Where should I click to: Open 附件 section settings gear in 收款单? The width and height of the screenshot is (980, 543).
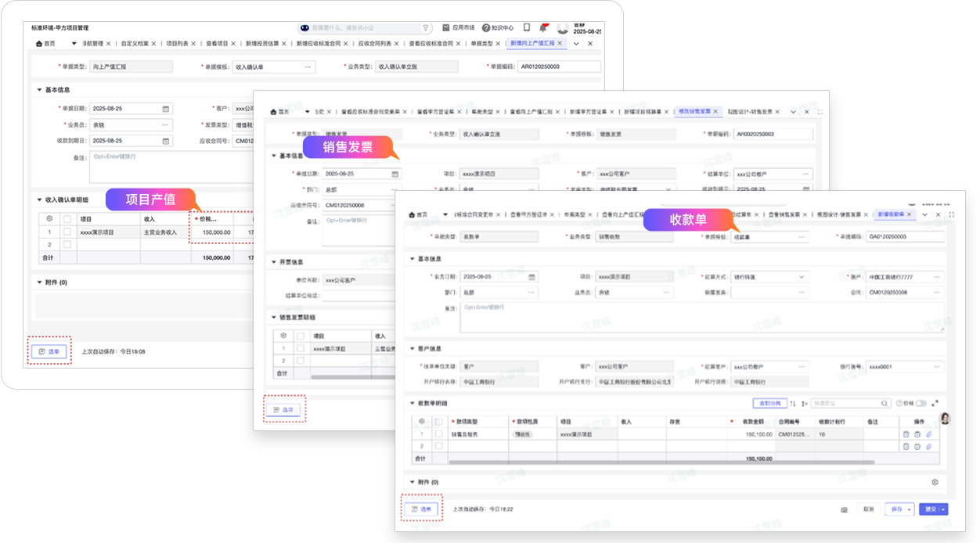935,483
